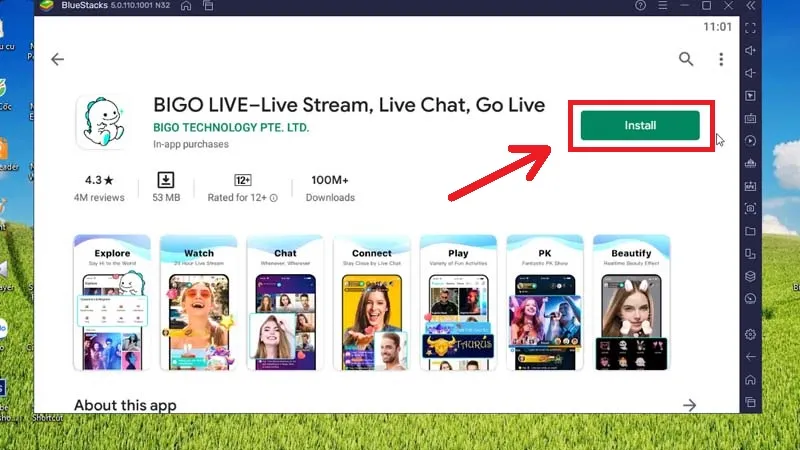Open the PK screenshot thumbnail

pyautogui.click(x=545, y=303)
